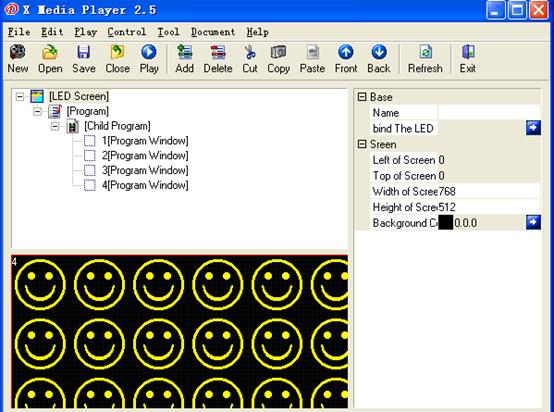Click the arrow button beside bind The LED
The width and height of the screenshot is (554, 412).
(x=533, y=128)
